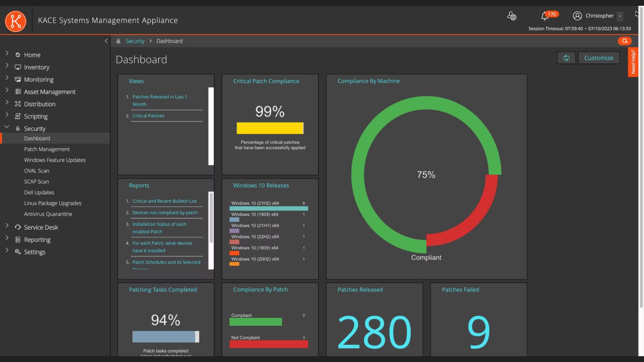The image size is (644, 362).
Task: Open the notifications bell icon
Action: click(x=544, y=16)
